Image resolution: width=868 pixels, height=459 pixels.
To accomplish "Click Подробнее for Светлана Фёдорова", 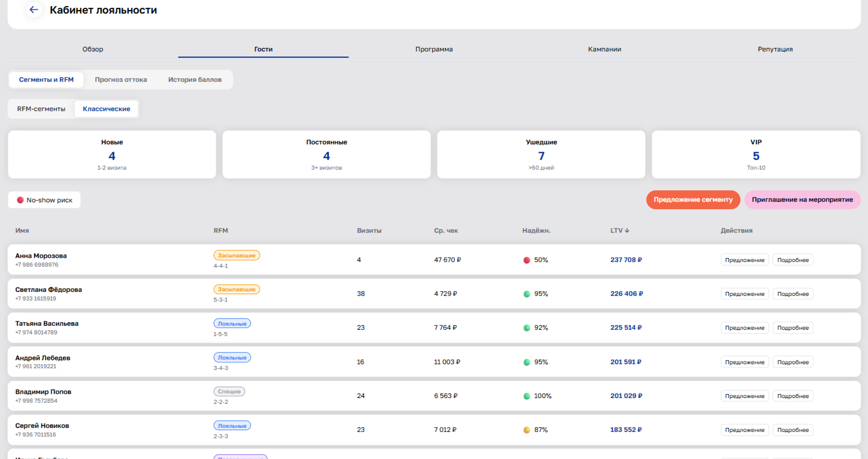I will [x=793, y=294].
